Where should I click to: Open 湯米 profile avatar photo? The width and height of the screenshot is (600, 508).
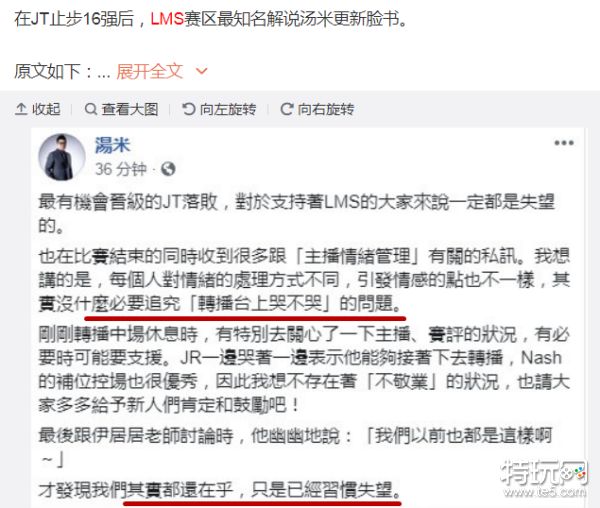coord(61,157)
